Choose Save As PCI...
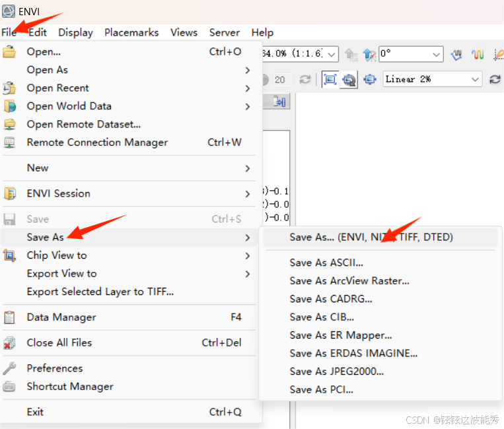The height and width of the screenshot is (429, 504). (380, 389)
